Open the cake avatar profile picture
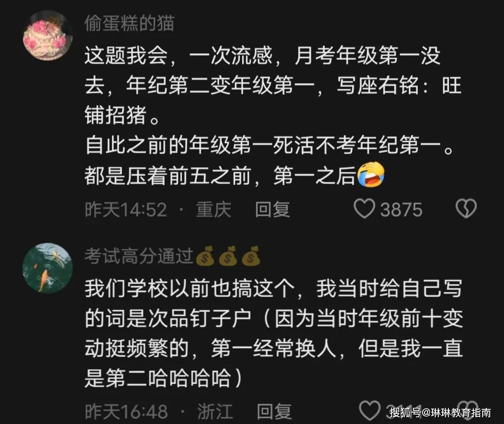Image resolution: width=504 pixels, height=424 pixels. pyautogui.click(x=48, y=36)
